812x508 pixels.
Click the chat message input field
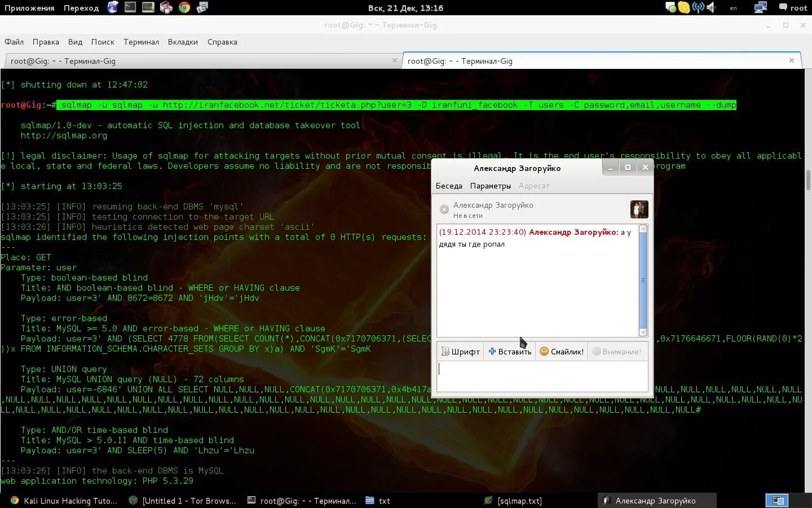(x=542, y=376)
